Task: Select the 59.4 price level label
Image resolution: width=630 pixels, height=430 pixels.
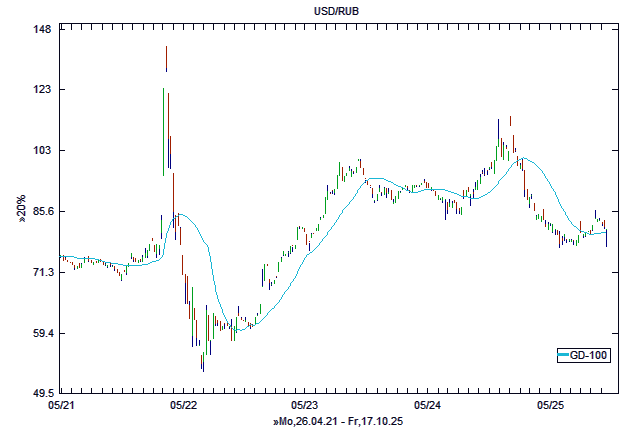Action: pyautogui.click(x=39, y=333)
